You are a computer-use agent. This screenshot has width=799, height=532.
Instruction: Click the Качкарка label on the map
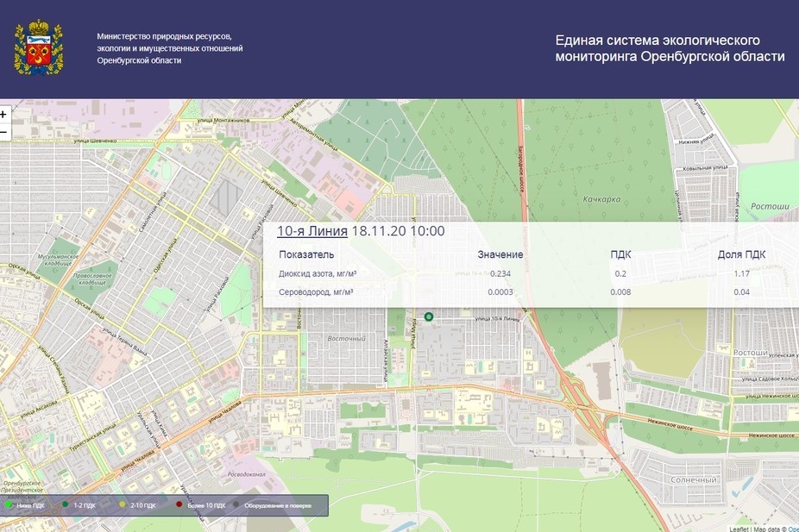601,199
